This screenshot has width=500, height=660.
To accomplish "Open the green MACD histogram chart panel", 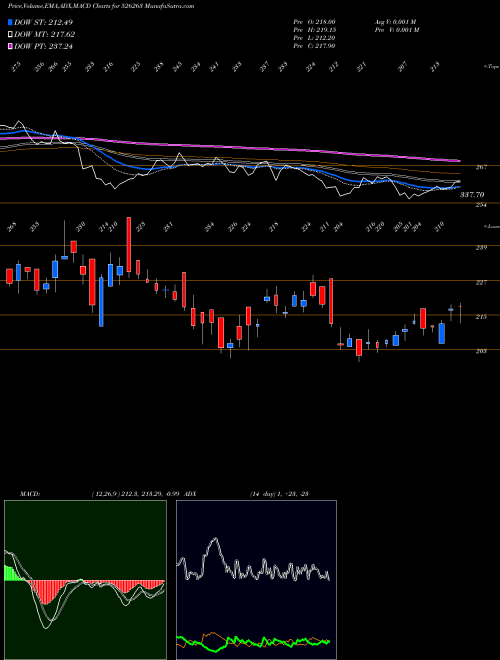I will point(85,580).
